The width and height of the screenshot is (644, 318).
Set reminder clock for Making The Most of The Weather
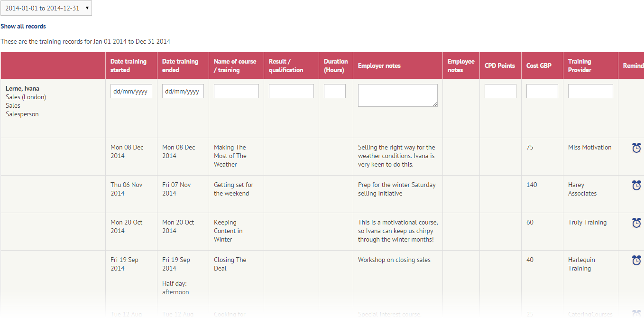636,148
